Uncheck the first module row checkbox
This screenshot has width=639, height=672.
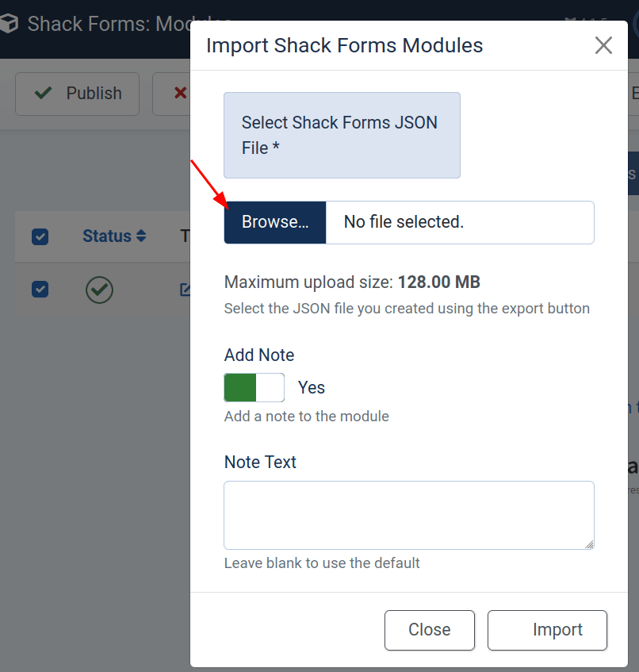40,290
